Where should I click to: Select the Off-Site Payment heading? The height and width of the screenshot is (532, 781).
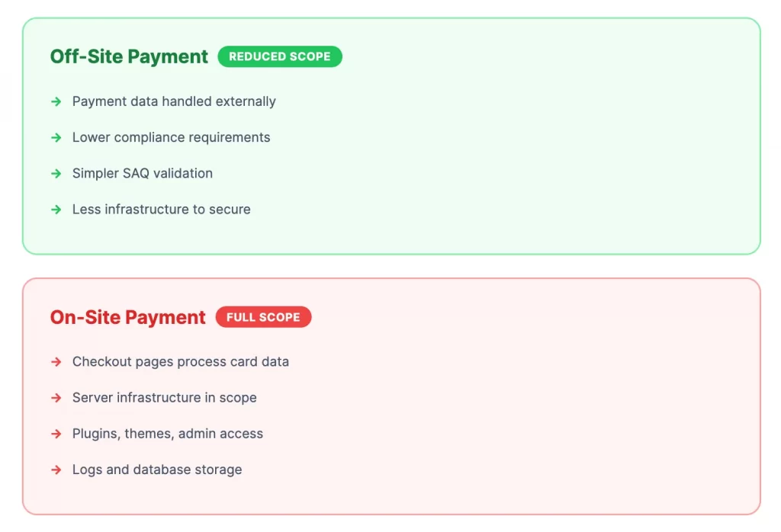point(128,56)
